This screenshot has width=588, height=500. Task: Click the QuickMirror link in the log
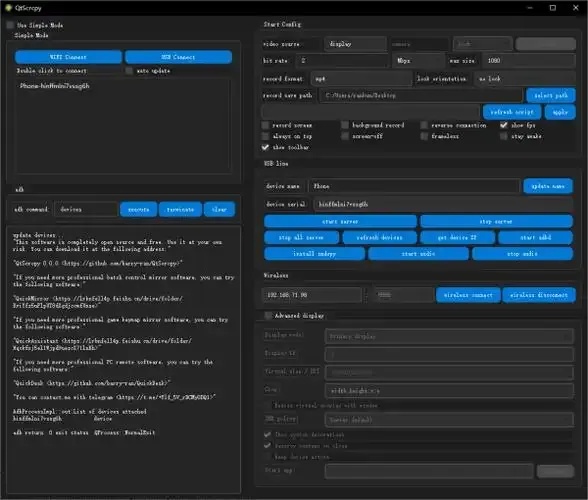point(99,302)
